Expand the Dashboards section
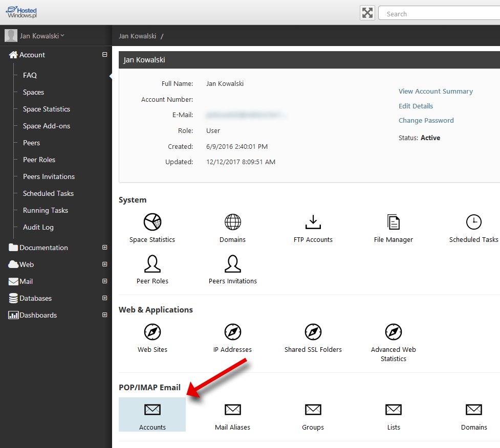 [x=104, y=315]
